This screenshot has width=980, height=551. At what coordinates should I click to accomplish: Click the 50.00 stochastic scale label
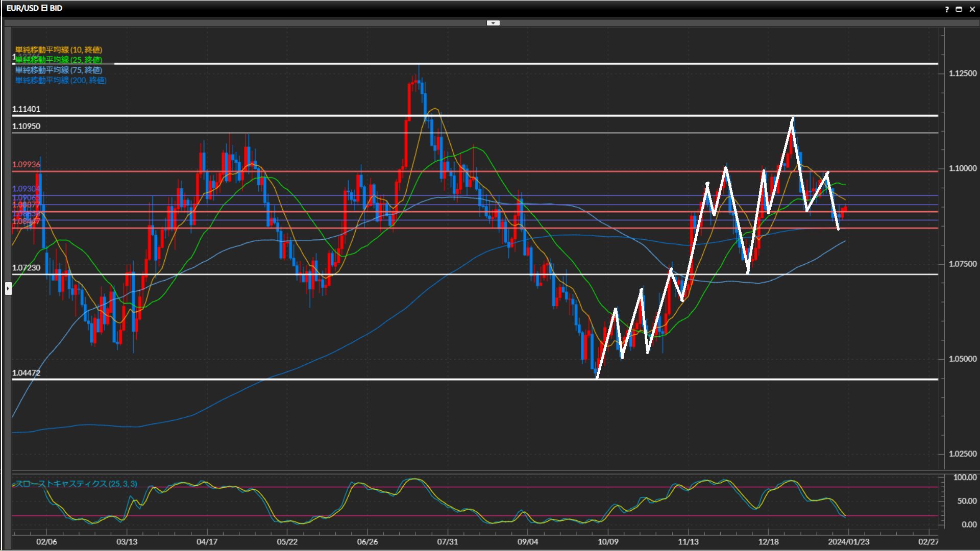(x=967, y=501)
